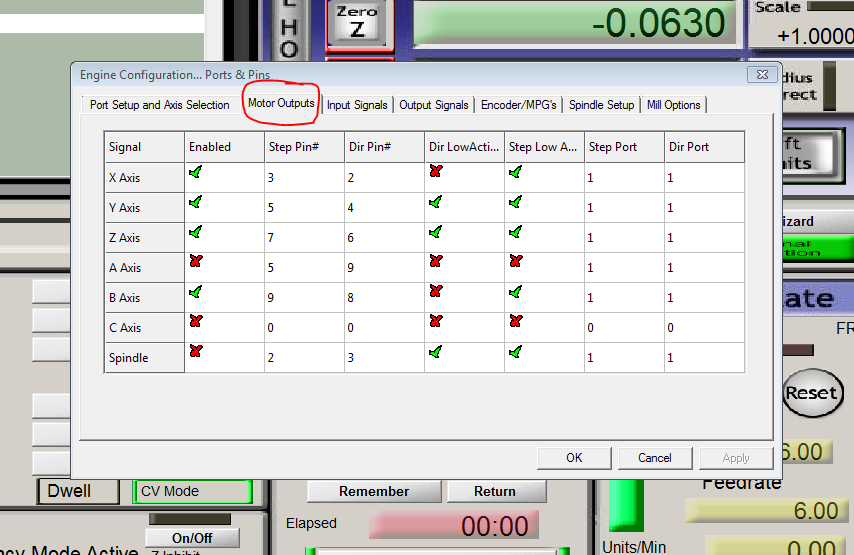Click the Dir Port column header

(x=704, y=147)
